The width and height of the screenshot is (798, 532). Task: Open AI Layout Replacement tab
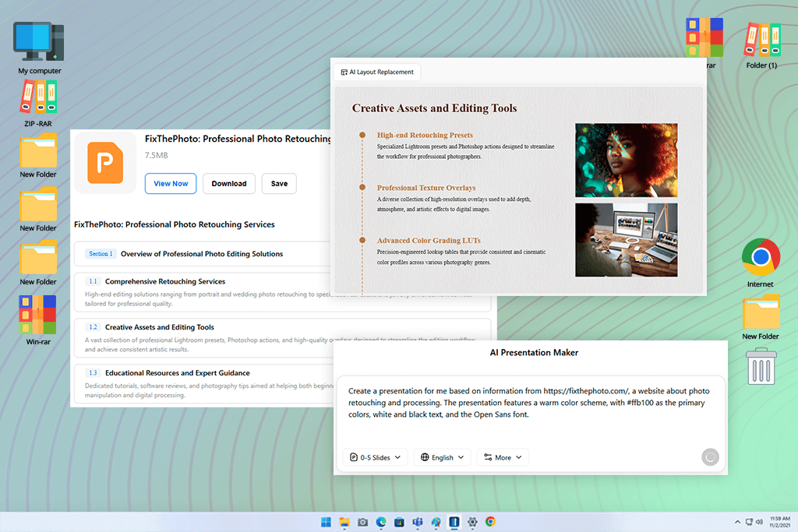(377, 72)
